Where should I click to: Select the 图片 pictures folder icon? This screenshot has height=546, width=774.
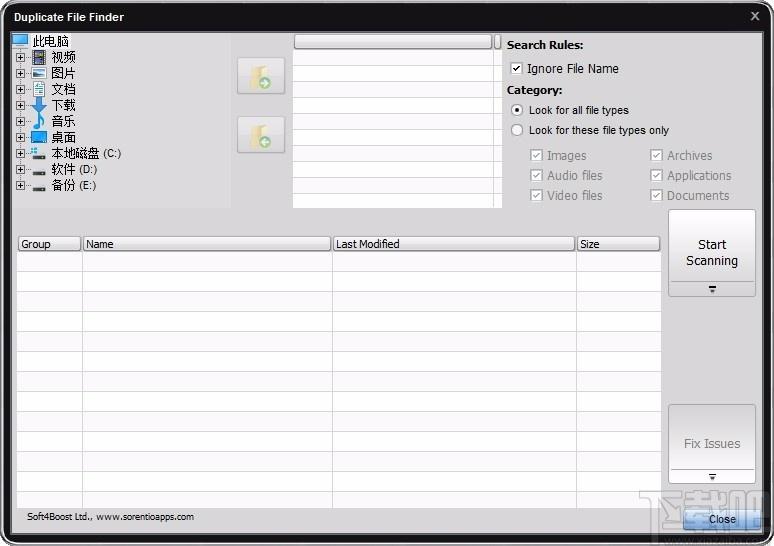[x=39, y=74]
